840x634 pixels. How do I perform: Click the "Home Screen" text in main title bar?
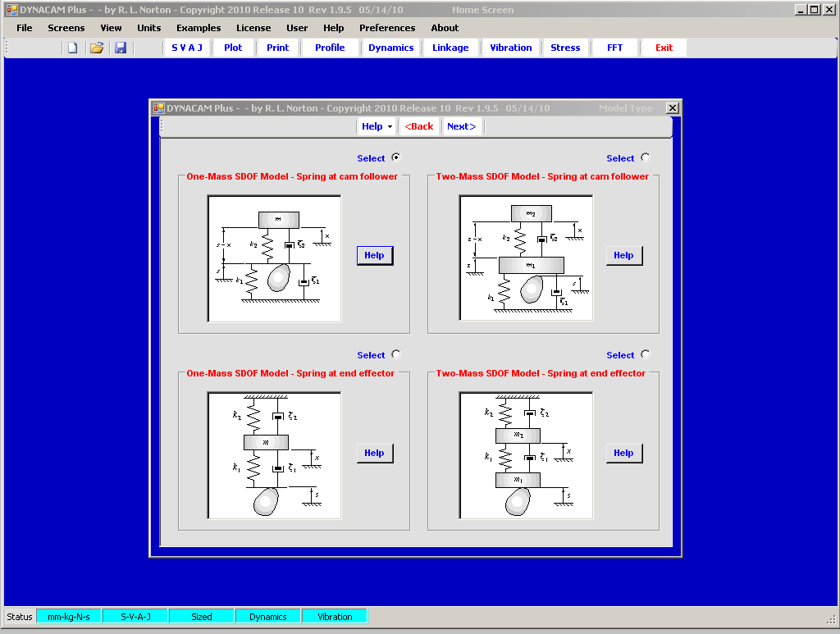(x=482, y=10)
